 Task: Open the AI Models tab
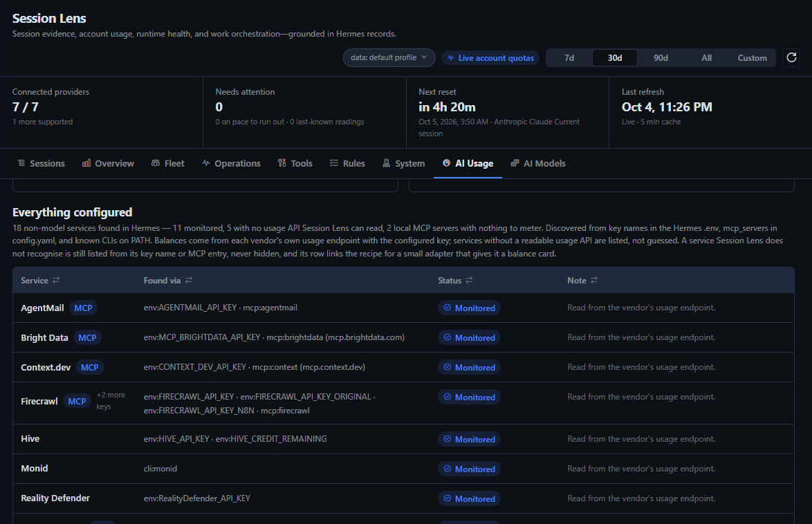pos(538,164)
